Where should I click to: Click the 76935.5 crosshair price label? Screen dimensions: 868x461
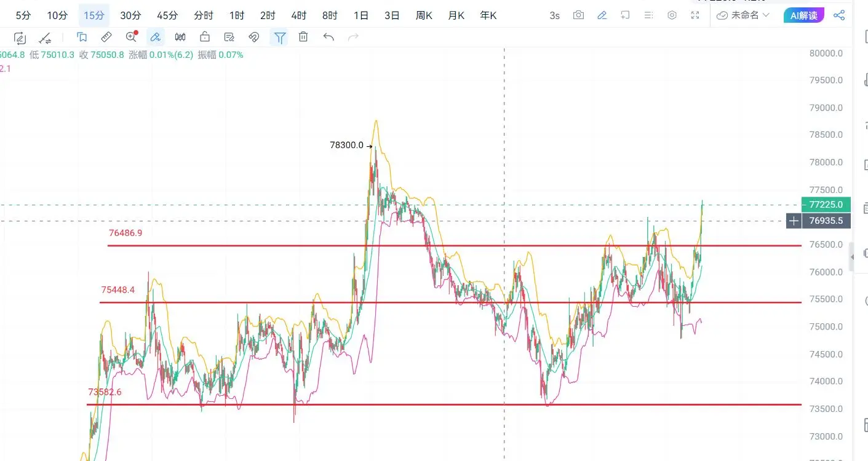[x=826, y=221]
